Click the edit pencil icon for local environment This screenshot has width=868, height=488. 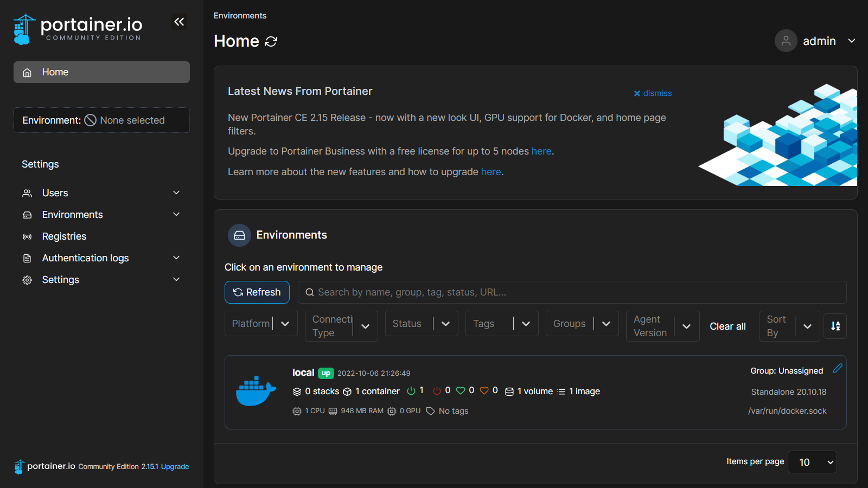(837, 369)
